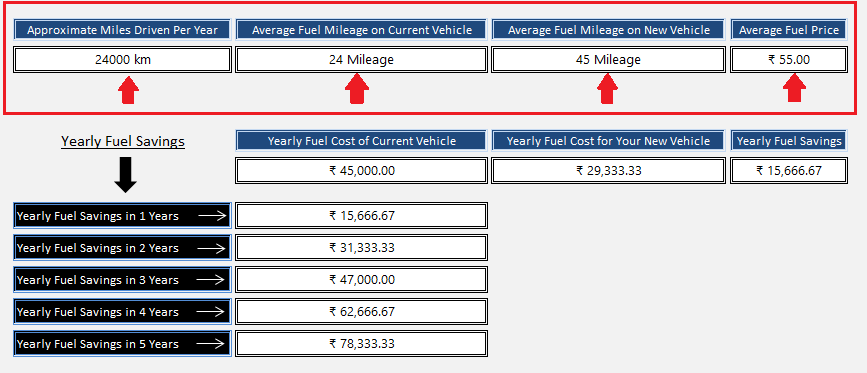This screenshot has height=373, width=867.
Task: Select the ₹ 45,000.00 cost cell
Action: [x=361, y=170]
